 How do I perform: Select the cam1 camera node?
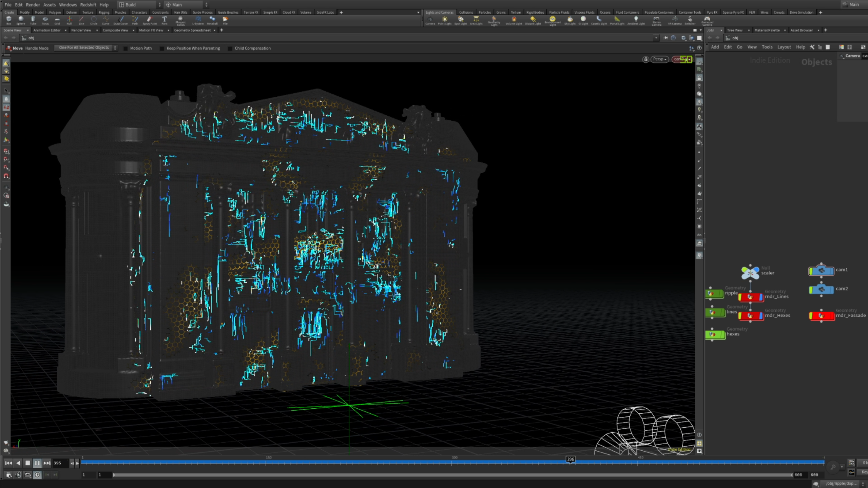pyautogui.click(x=821, y=270)
